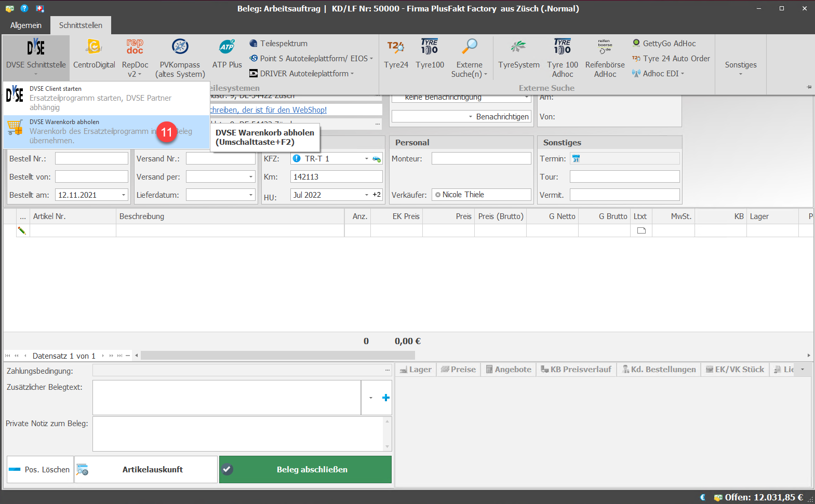This screenshot has height=504, width=815.
Task: Switch to Lager bottom tab
Action: [x=416, y=370]
